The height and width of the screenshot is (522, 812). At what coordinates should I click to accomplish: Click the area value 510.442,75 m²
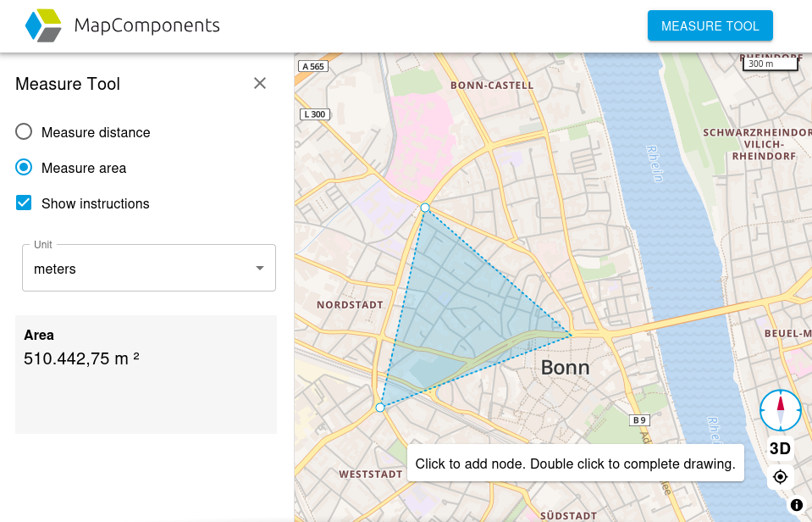81,358
